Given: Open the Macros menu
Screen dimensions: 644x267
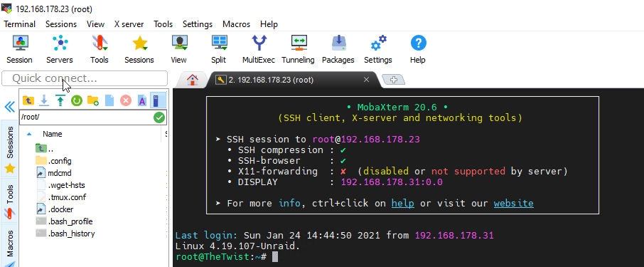Looking at the screenshot, I should (x=236, y=24).
